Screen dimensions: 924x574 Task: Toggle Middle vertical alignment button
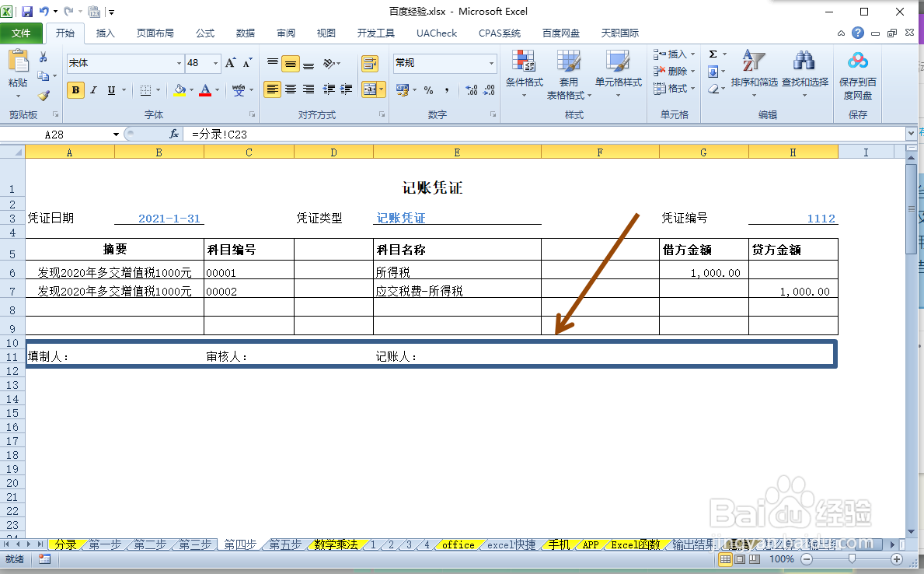[x=291, y=64]
